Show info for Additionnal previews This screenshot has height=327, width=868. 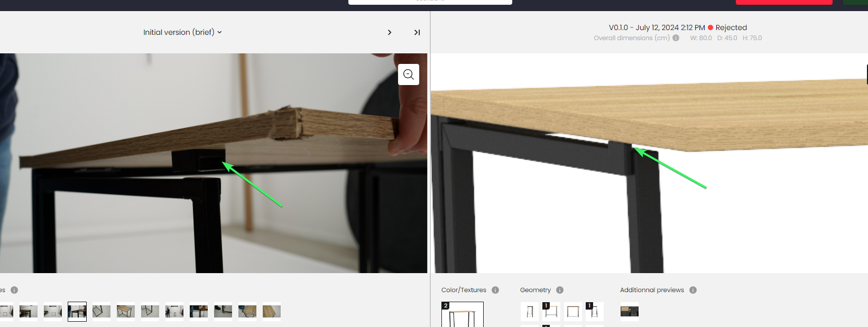click(693, 290)
